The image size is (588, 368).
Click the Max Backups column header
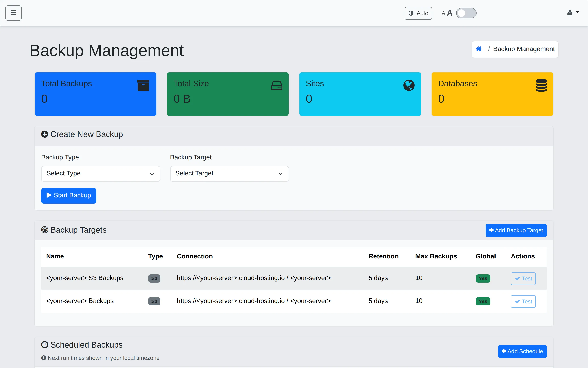[436, 256]
